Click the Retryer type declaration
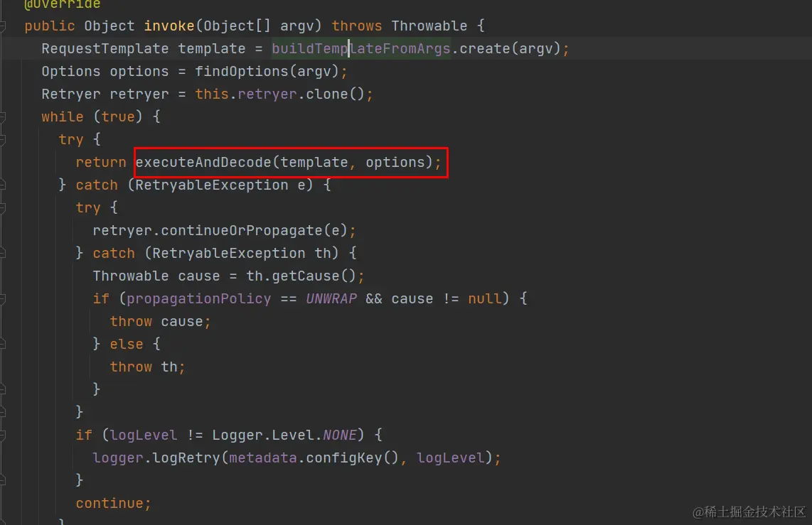Viewport: 812px width, 525px height. pos(71,94)
